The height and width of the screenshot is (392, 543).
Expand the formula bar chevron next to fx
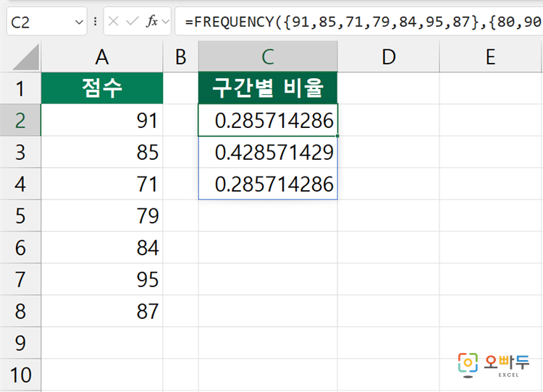point(166,22)
